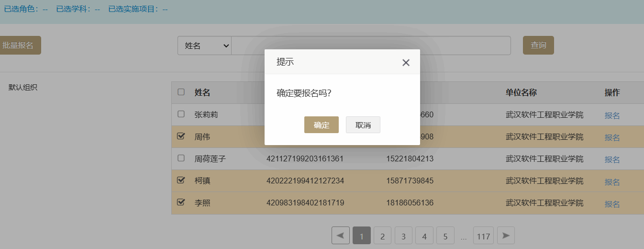Image resolution: width=644 pixels, height=249 pixels.
Task: Click 报名 link for 李照
Action: pyautogui.click(x=612, y=204)
